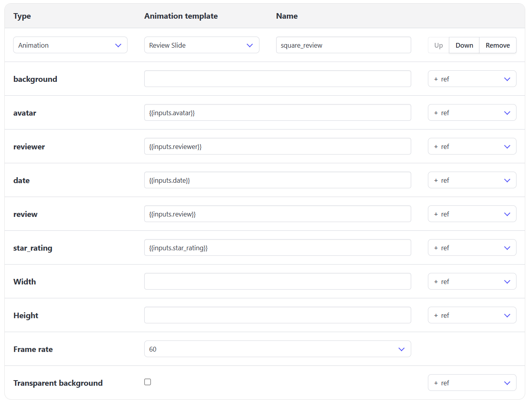This screenshot has width=532, height=404.
Task: Click the Down button
Action: tap(464, 45)
